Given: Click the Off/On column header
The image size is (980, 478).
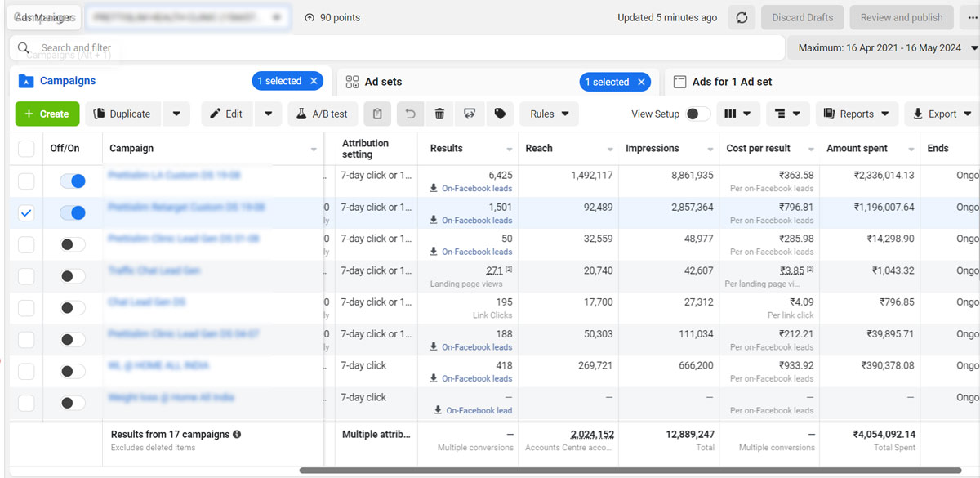Looking at the screenshot, I should [x=65, y=149].
